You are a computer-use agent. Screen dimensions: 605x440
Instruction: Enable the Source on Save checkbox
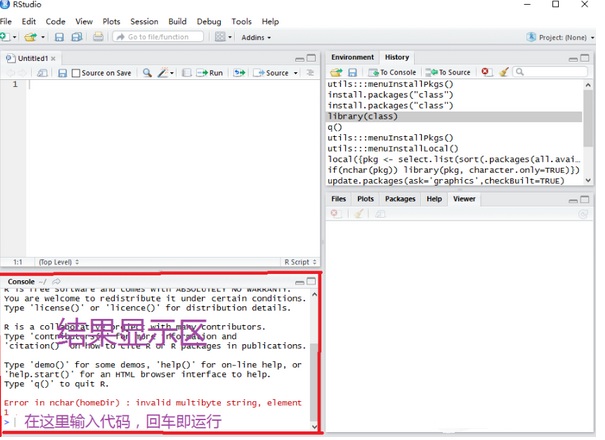point(77,73)
